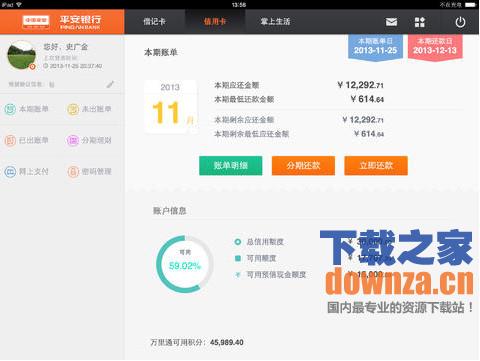
Task: Tap the Ping An Bank logo
Action: [62, 22]
